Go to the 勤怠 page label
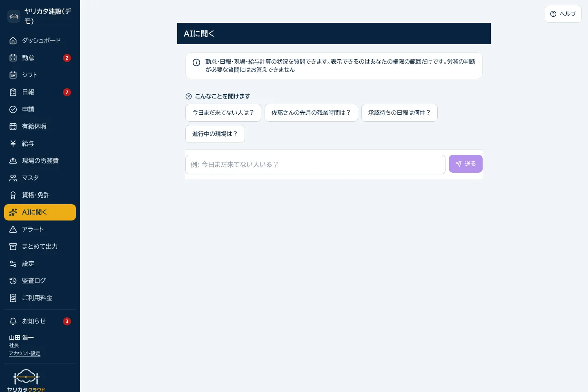588x392 pixels. tap(28, 58)
